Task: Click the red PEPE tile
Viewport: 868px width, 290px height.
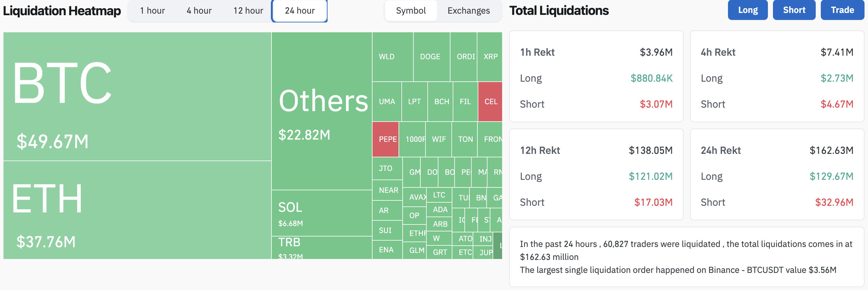Action: pos(386,139)
